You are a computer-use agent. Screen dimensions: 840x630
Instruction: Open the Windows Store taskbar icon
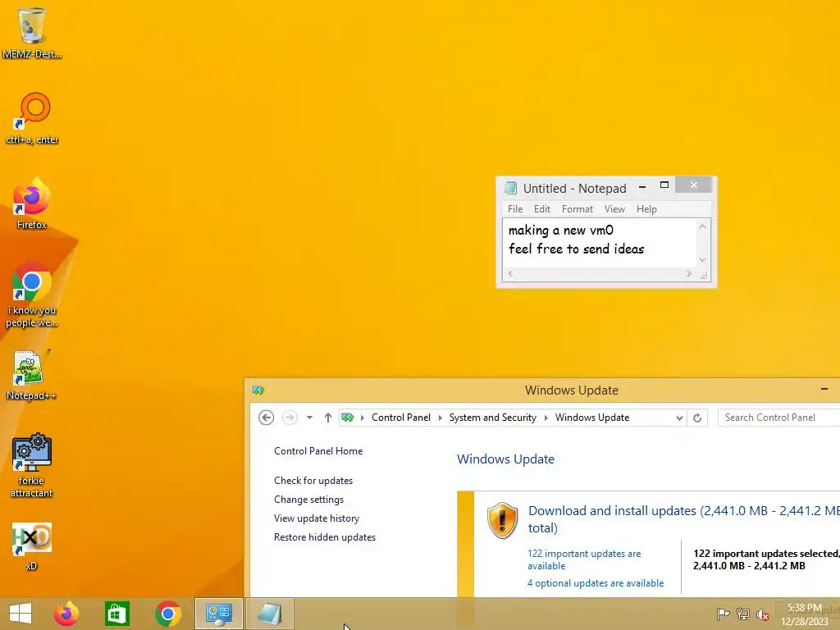click(x=116, y=614)
